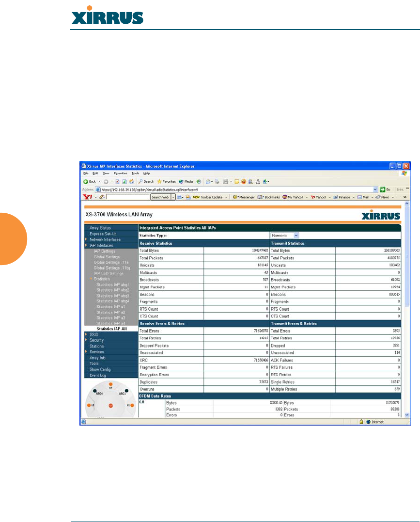
Task: Click the Discuss notes icon
Action: click(x=236, y=181)
